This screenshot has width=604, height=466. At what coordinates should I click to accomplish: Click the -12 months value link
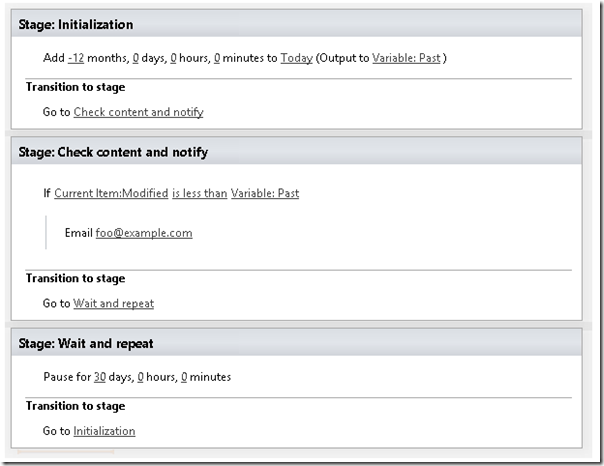tap(76, 58)
